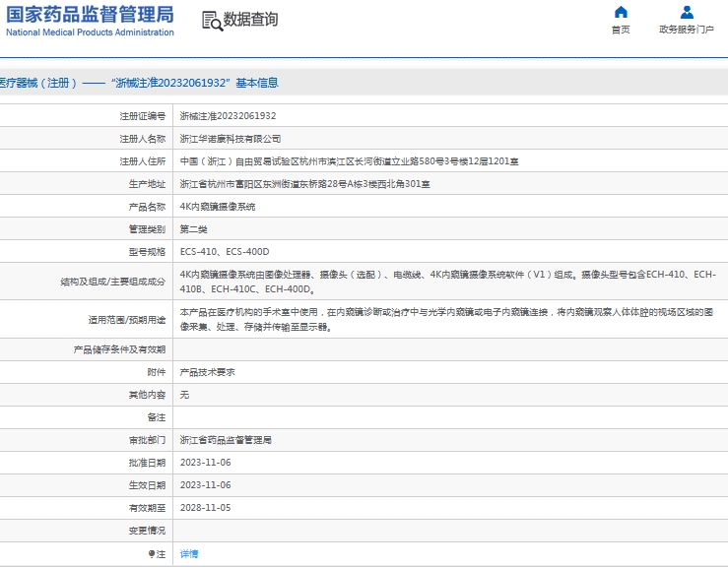This screenshot has height=567, width=728.
Task: Click the 有效期至 label
Action: click(147, 508)
